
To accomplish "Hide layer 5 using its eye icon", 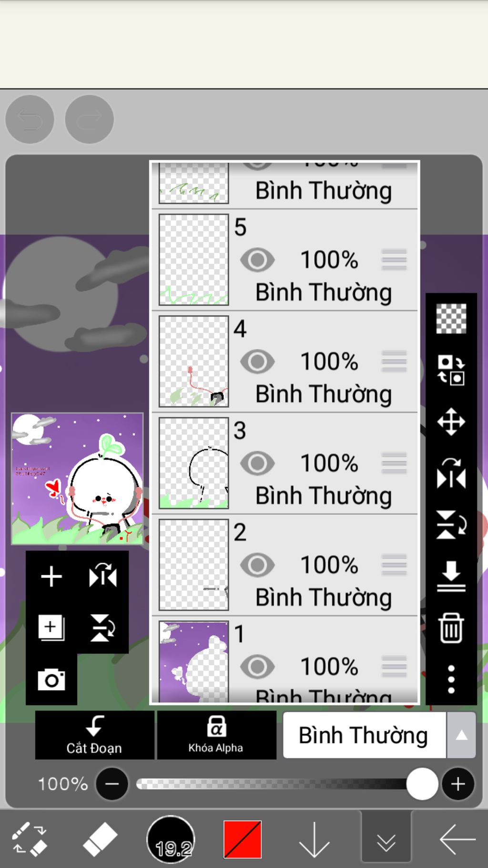I will pos(257,260).
